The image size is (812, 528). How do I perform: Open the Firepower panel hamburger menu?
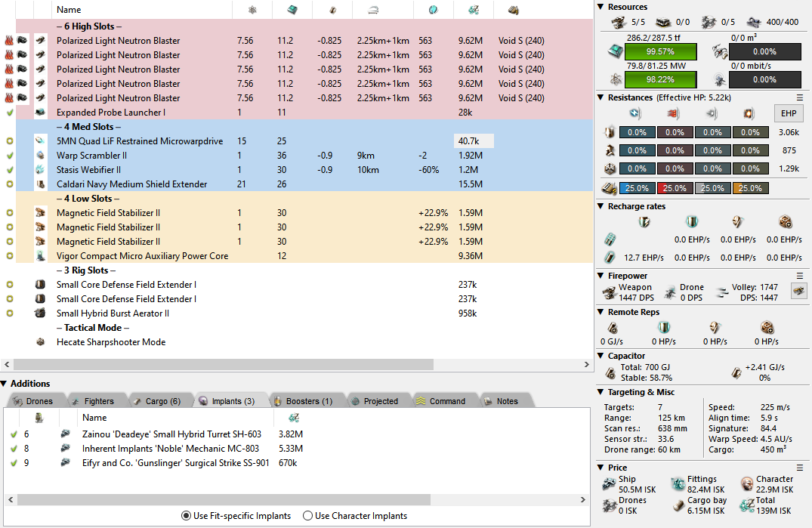[x=800, y=276]
